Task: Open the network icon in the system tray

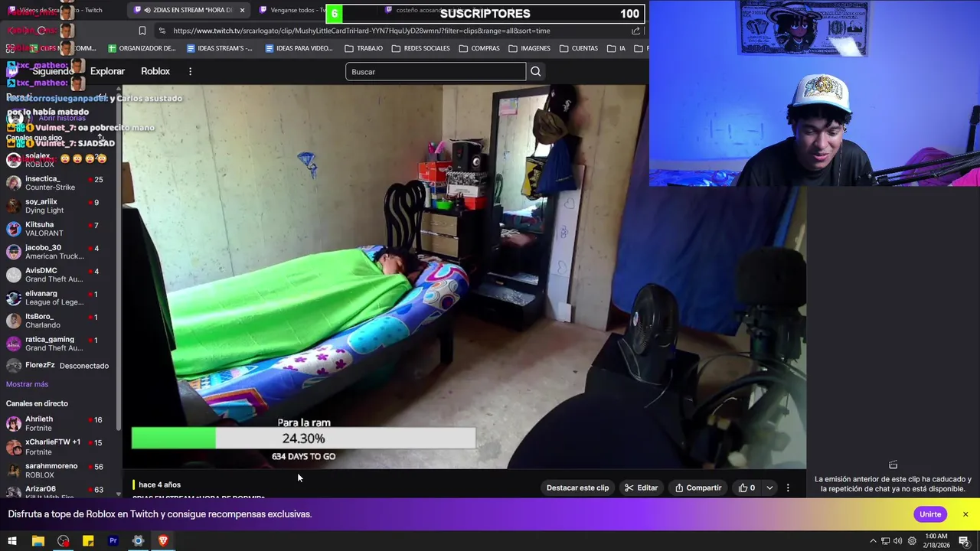Action: tap(885, 541)
